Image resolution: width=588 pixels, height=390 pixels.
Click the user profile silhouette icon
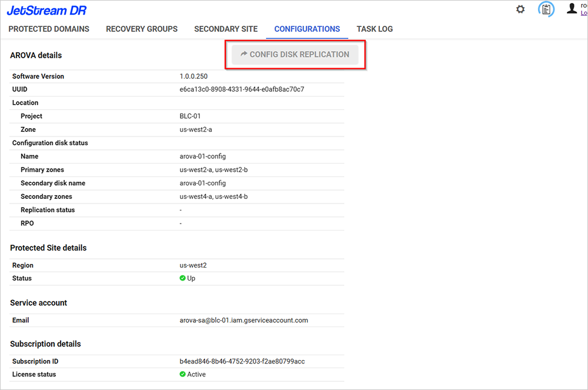(x=571, y=8)
